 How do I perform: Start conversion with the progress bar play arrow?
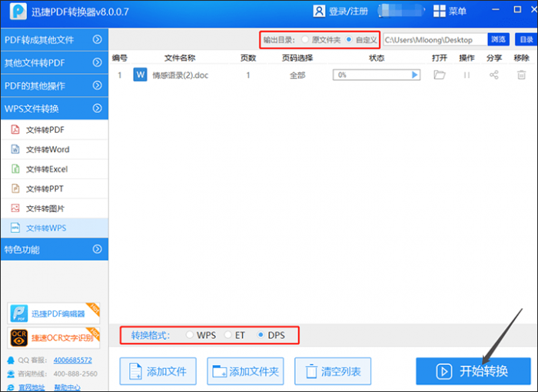pos(414,75)
